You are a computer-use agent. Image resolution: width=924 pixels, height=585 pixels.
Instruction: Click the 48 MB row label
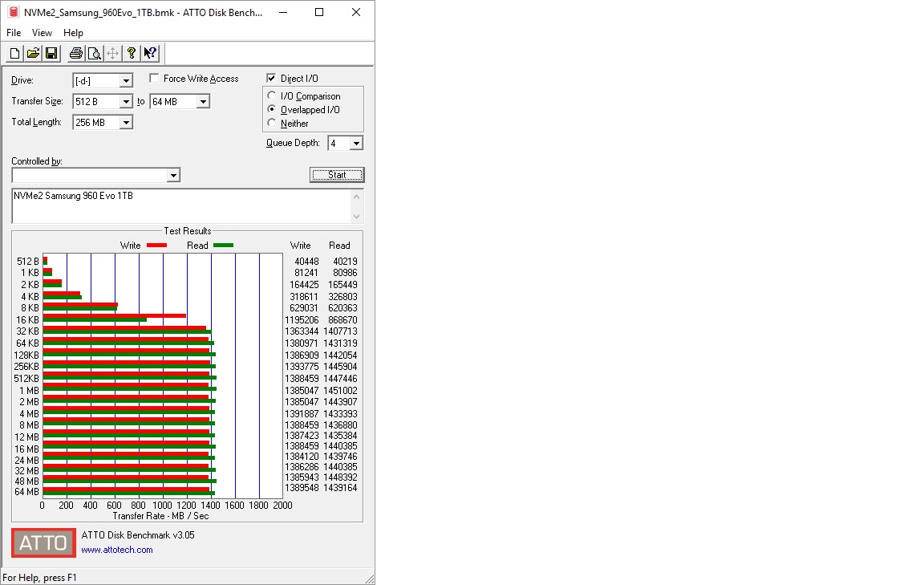(x=27, y=481)
